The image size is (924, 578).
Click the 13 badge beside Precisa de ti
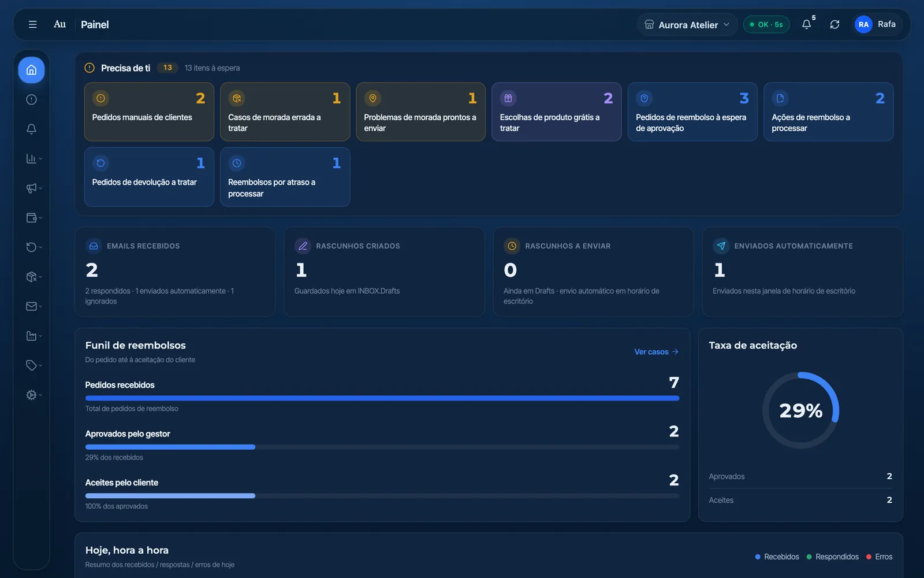[x=167, y=68]
